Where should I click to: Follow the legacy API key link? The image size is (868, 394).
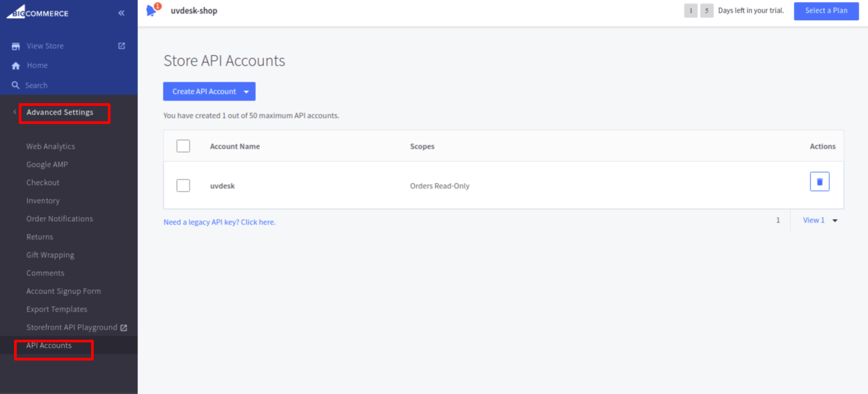pos(220,222)
